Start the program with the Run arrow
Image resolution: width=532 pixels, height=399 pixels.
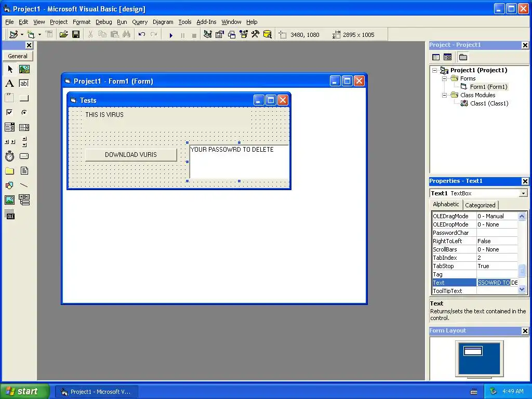[171, 35]
